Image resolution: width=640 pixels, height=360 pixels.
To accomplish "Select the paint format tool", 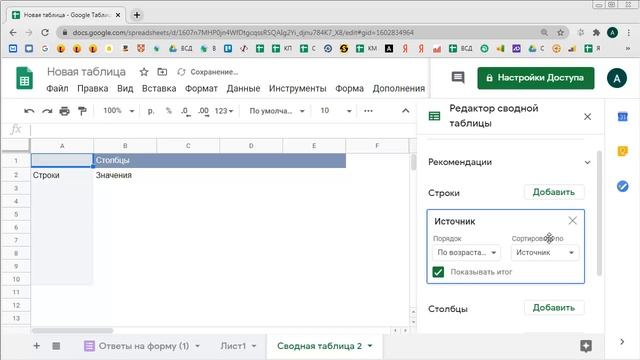I will coord(82,111).
